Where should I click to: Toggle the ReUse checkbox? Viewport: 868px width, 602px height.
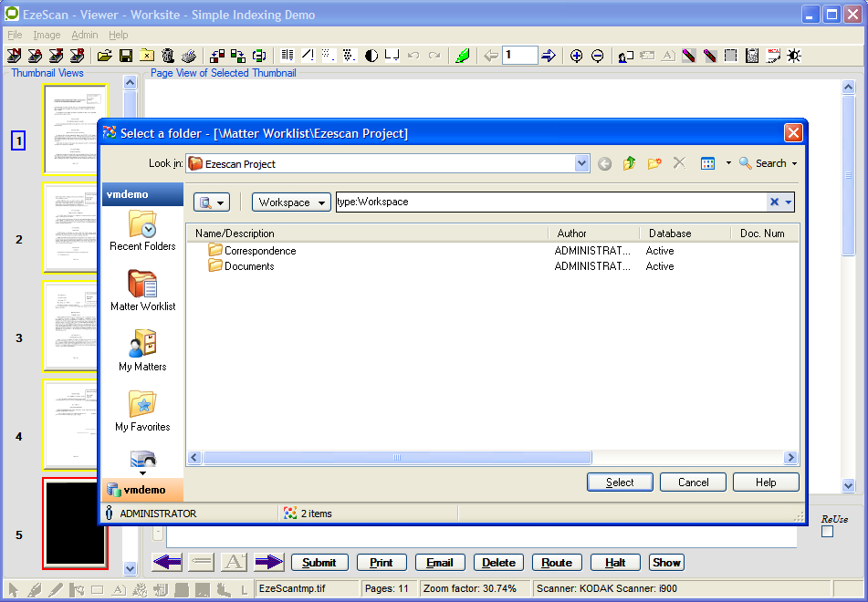click(x=827, y=532)
